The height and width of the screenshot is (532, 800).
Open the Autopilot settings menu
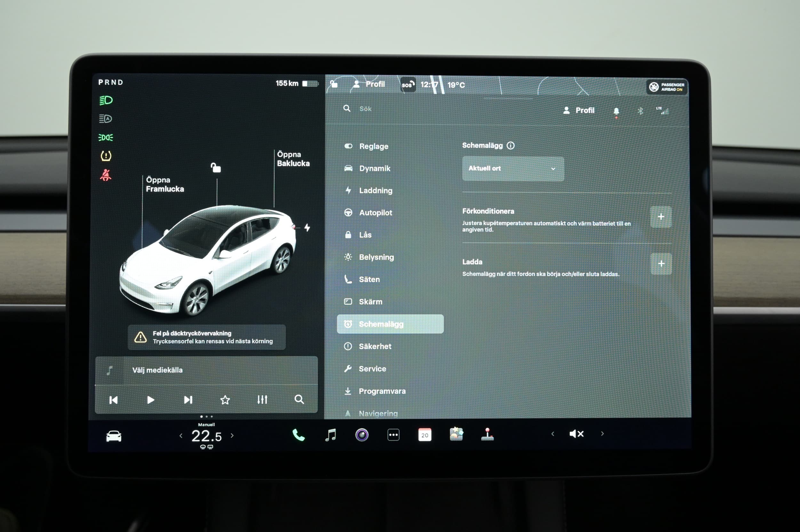(x=375, y=213)
